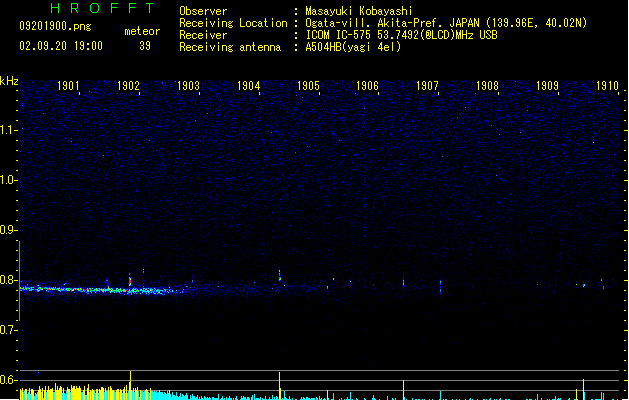Click the 1902 time axis label
629x400 pixels.
[128, 86]
